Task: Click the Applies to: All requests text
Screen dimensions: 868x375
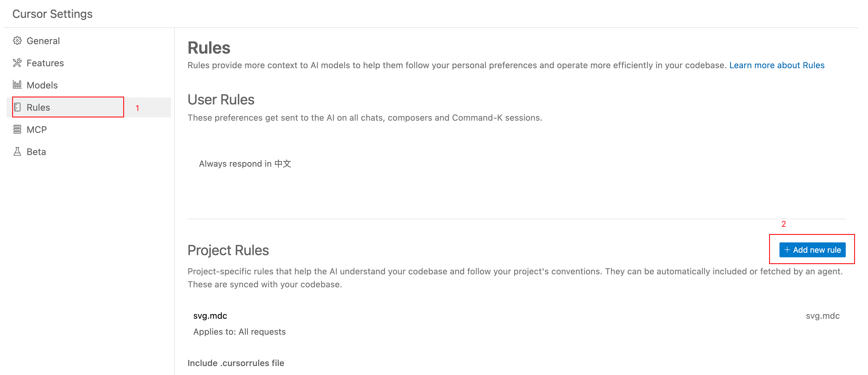Action: 239,332
